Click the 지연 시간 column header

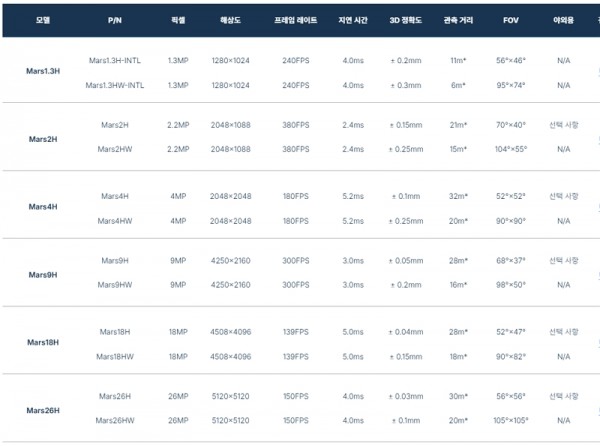coord(353,20)
